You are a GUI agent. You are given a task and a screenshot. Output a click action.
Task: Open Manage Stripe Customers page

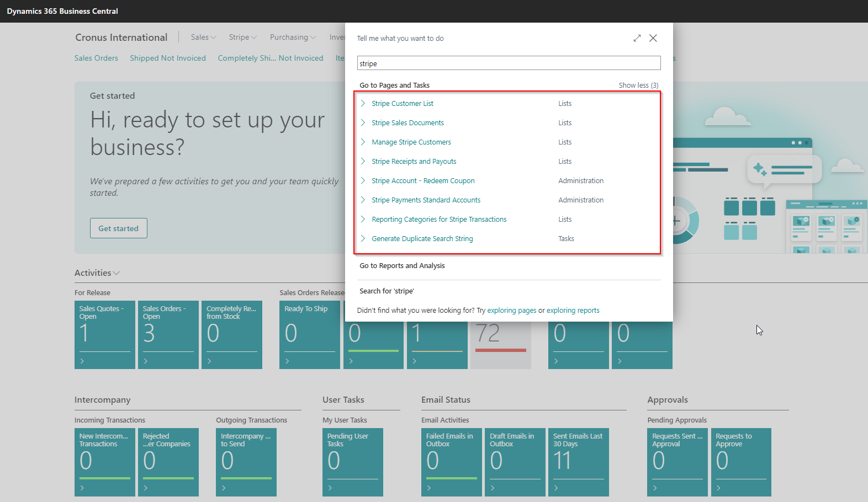pos(411,142)
